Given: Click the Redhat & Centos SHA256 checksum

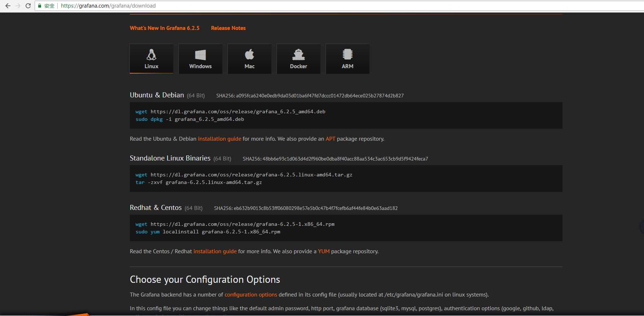Looking at the screenshot, I should point(306,208).
